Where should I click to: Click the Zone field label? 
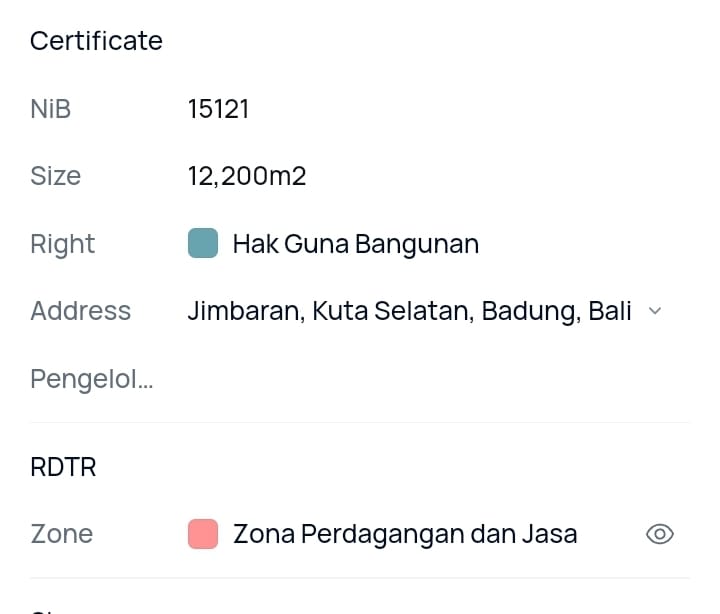pyautogui.click(x=62, y=534)
